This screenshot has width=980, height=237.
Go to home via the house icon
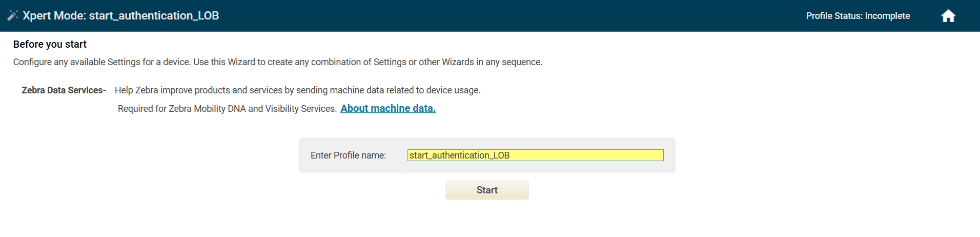(x=948, y=16)
